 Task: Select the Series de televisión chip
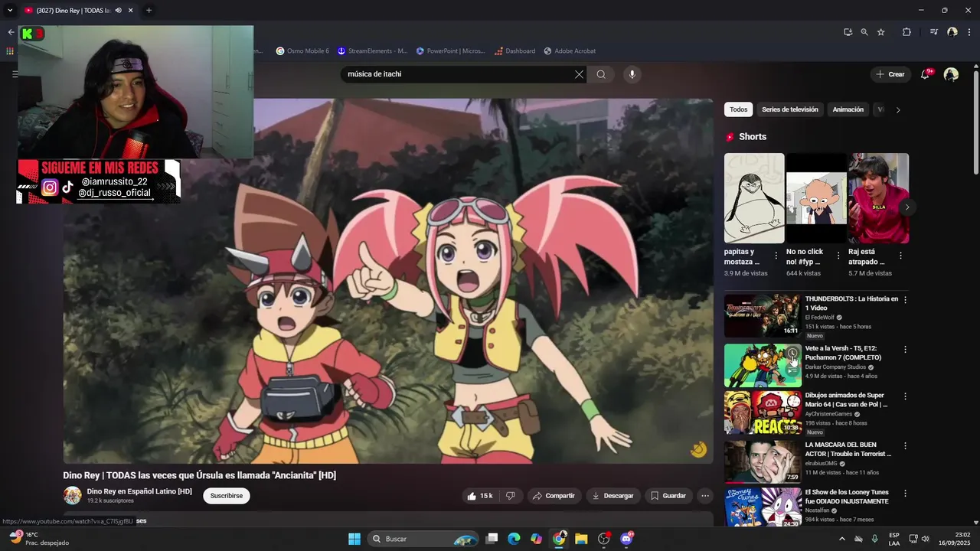[x=789, y=109]
